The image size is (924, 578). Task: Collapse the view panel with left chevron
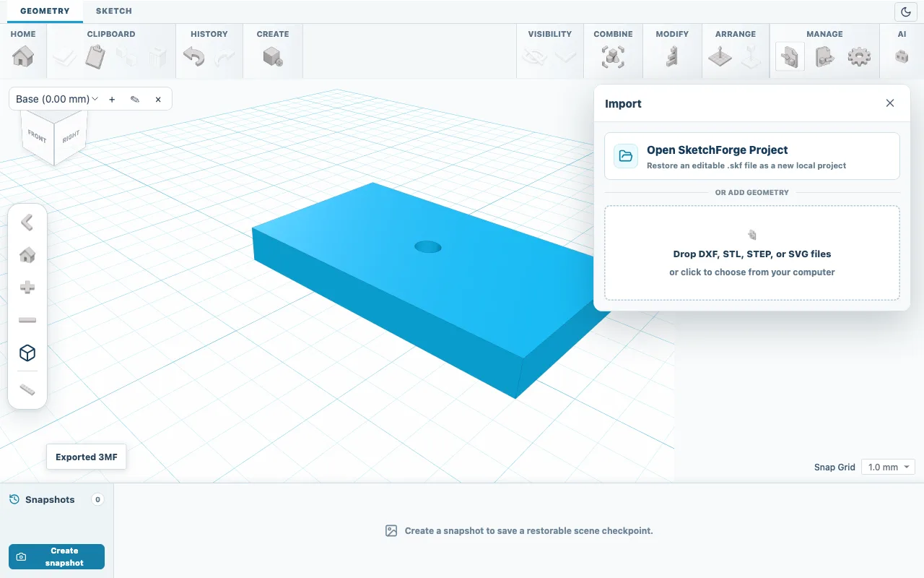27,223
